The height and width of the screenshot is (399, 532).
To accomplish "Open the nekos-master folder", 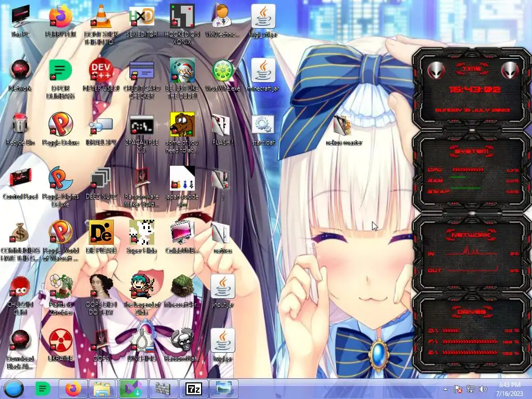I will (x=344, y=129).
